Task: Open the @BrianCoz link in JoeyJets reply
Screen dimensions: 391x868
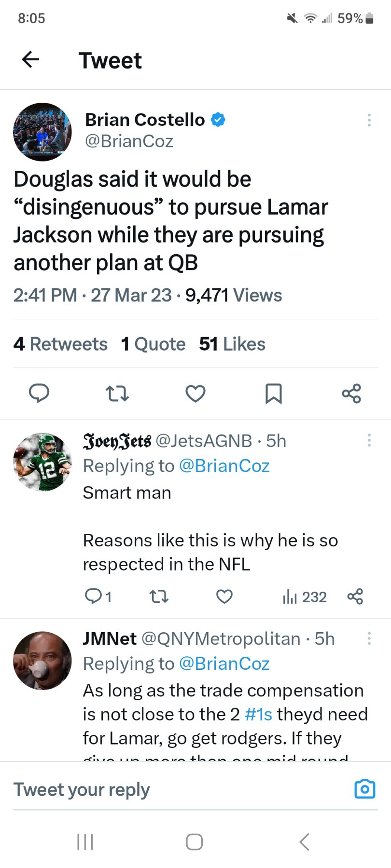Action: point(224,466)
